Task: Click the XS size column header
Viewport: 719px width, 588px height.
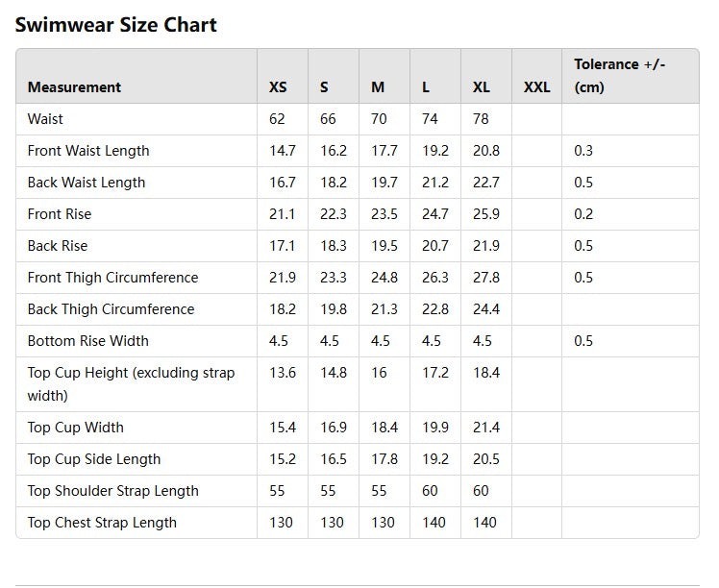Action: pos(278,87)
